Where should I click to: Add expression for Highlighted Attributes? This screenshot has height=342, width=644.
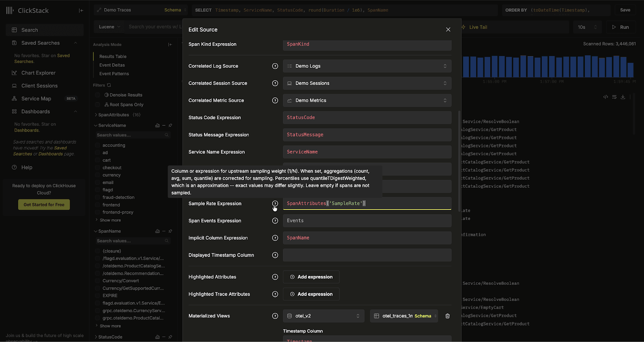click(x=311, y=277)
